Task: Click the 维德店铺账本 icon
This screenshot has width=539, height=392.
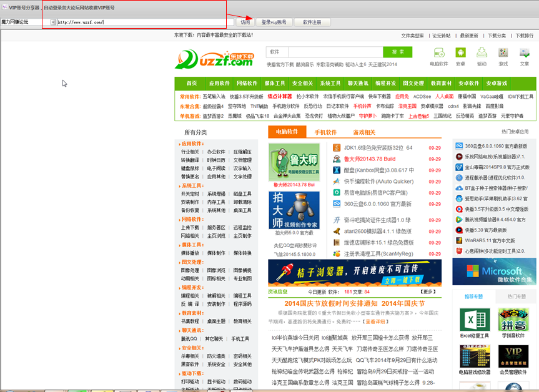Action: (x=337, y=243)
